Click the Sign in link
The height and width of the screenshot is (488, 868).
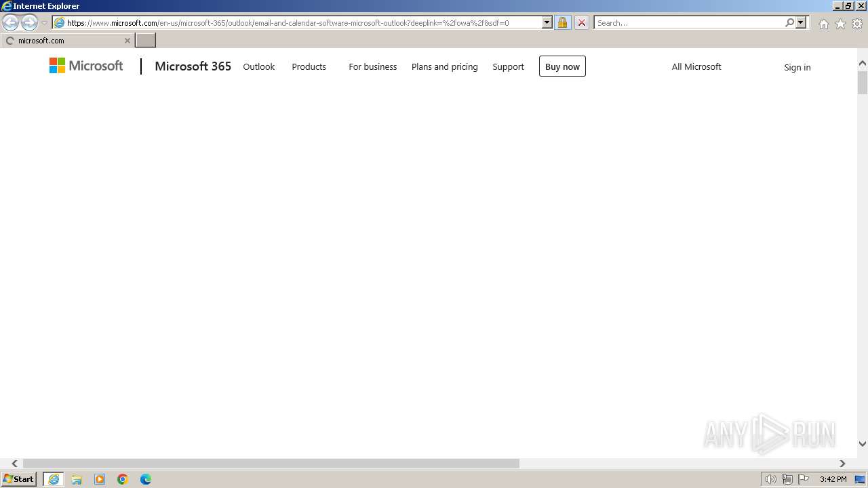pyautogui.click(x=797, y=67)
